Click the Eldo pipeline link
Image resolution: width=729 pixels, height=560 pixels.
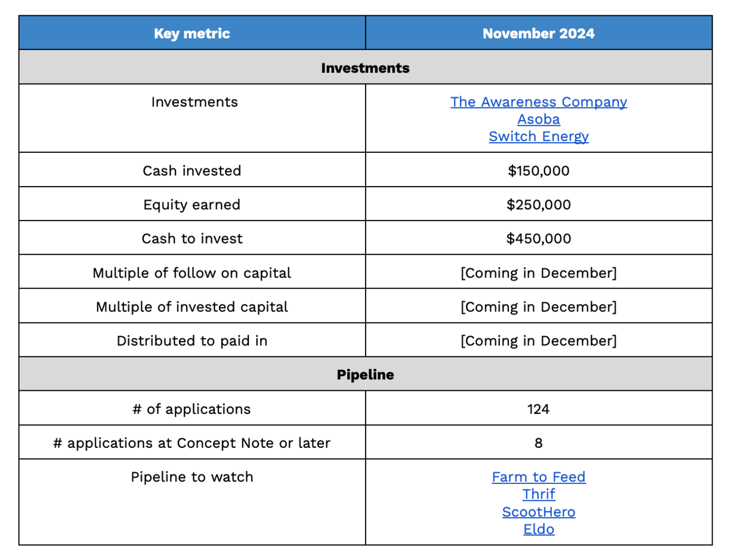(x=538, y=529)
